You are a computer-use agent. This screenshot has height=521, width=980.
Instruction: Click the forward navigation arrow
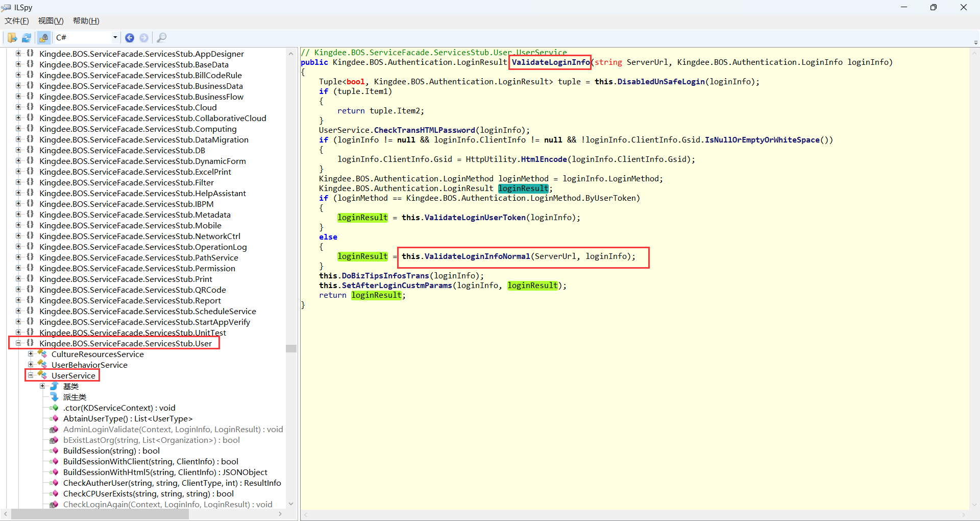tap(144, 38)
